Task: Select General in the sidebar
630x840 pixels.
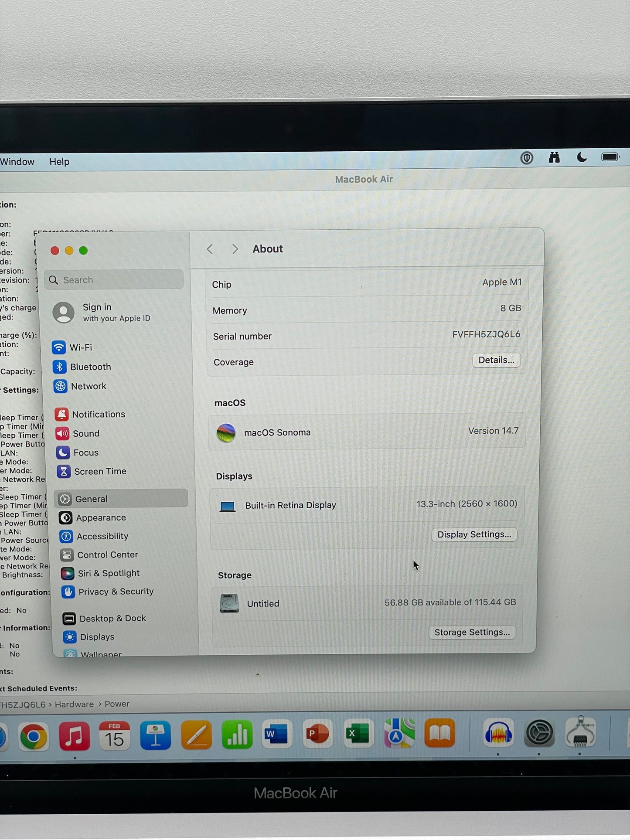Action: tap(121, 498)
